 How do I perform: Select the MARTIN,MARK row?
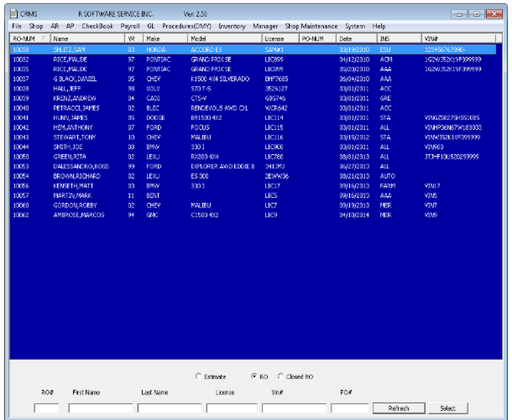tap(253, 195)
